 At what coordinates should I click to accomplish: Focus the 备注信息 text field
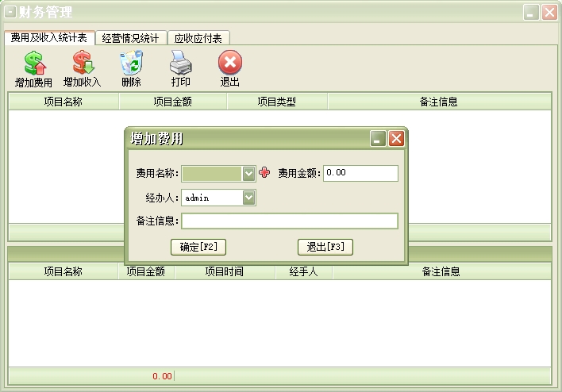(x=290, y=221)
